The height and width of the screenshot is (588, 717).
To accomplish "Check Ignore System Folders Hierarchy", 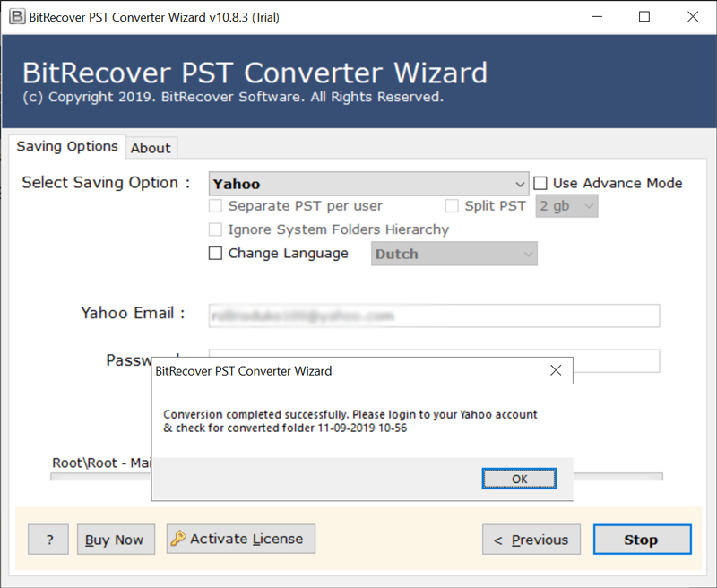I will [215, 229].
